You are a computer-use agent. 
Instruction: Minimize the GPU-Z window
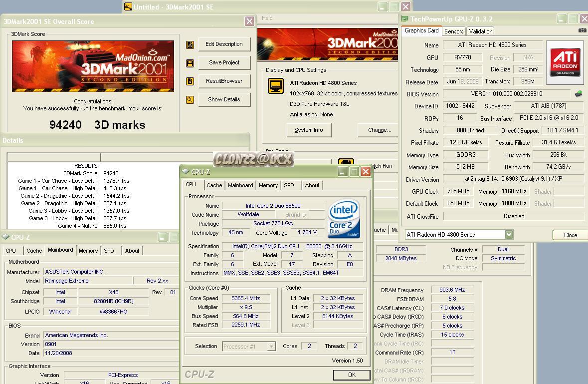562,19
